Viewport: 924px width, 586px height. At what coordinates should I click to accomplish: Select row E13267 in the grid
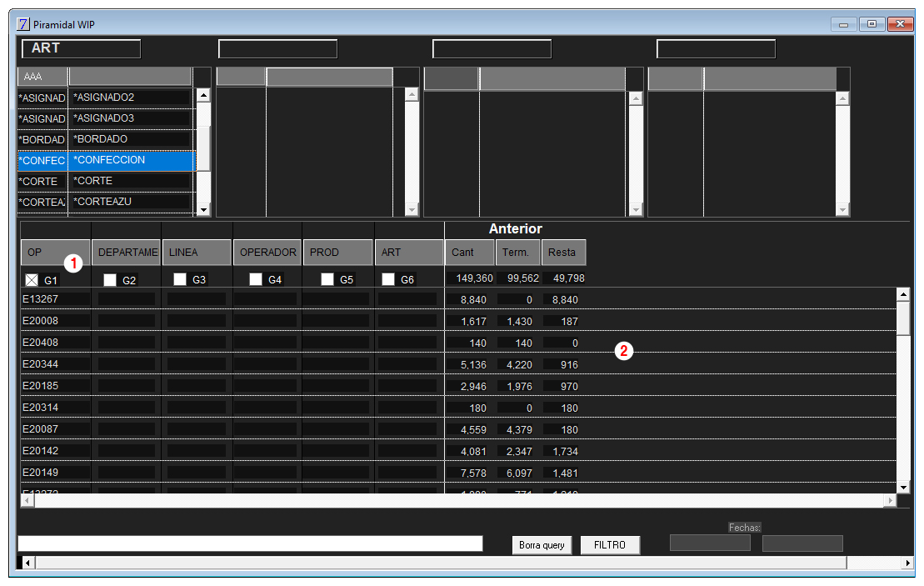coord(458,299)
